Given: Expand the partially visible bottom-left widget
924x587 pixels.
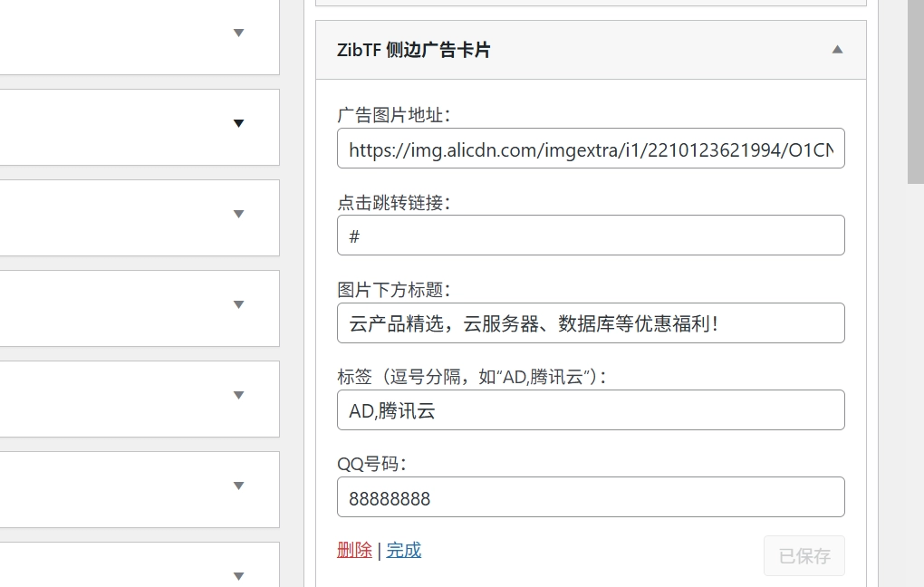Looking at the screenshot, I should pyautogui.click(x=238, y=574).
